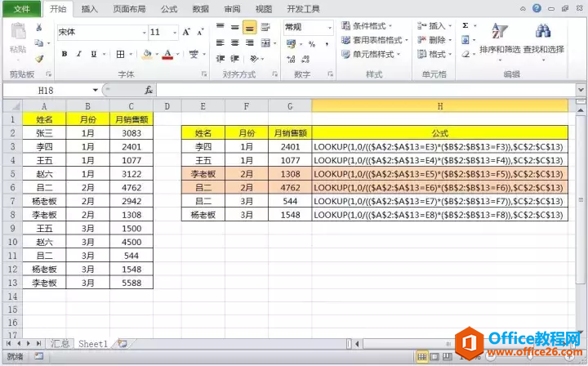Image resolution: width=588 pixels, height=366 pixels.
Task: Open Format cells (格式) dropdown
Action: [434, 55]
